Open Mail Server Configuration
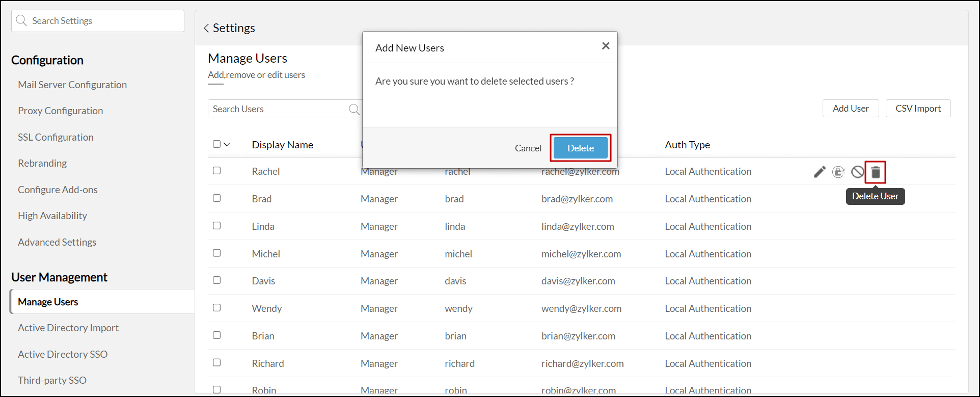980x397 pixels. click(x=72, y=85)
